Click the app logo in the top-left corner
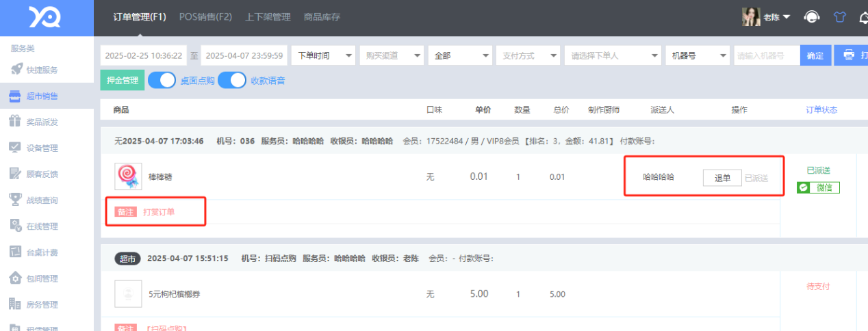The height and width of the screenshot is (331, 868). [44, 17]
